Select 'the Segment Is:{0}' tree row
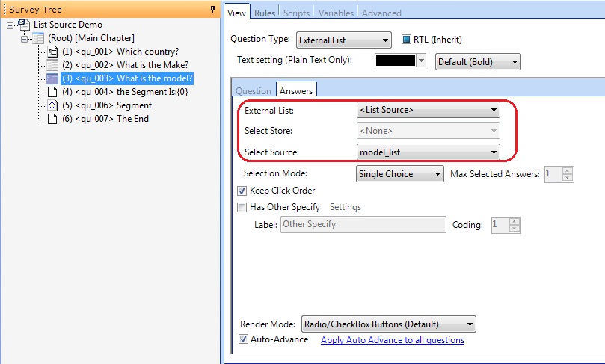 coord(125,92)
